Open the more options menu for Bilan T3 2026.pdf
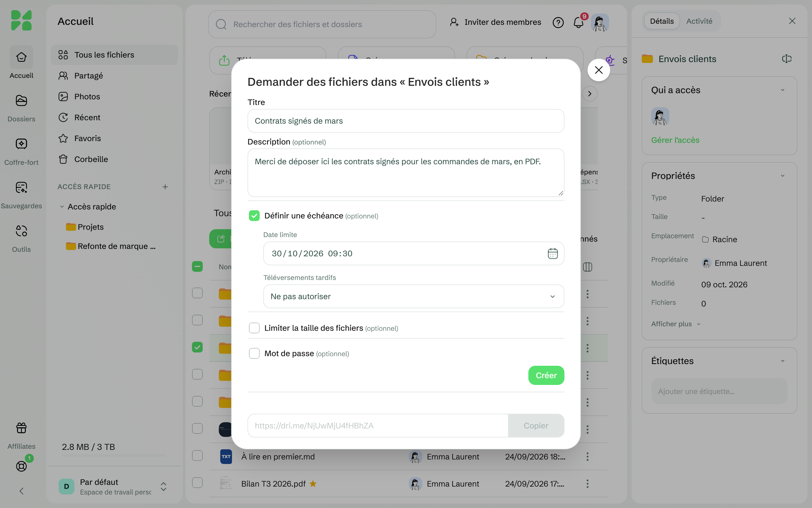Screen dimensions: 812x508 point(587,483)
